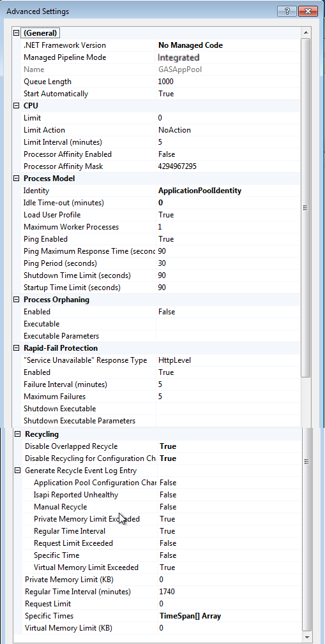Click the Queue Length value 1000
Image resolution: width=325 pixels, height=644 pixels.
click(x=166, y=82)
